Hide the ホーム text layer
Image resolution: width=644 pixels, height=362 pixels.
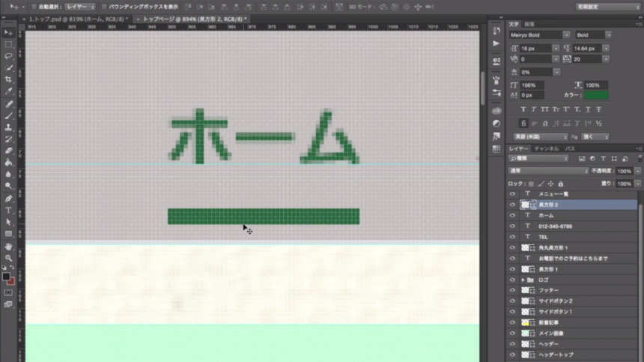click(512, 215)
